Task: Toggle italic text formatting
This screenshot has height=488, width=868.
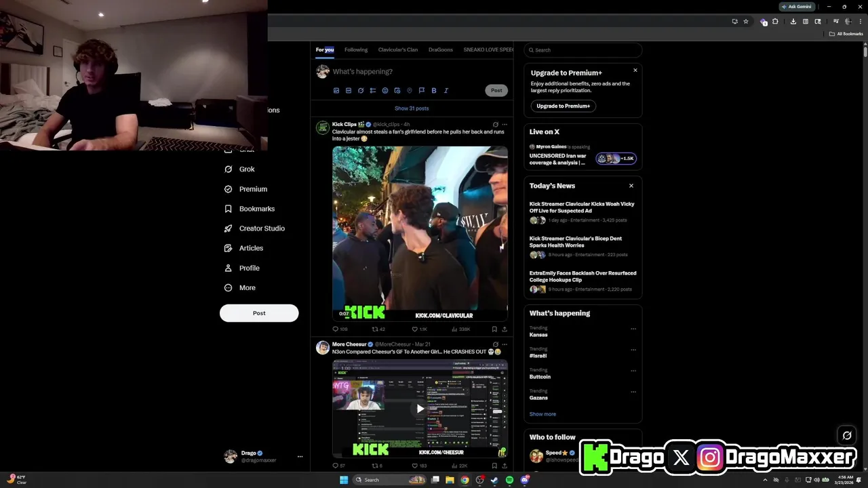Action: (446, 90)
